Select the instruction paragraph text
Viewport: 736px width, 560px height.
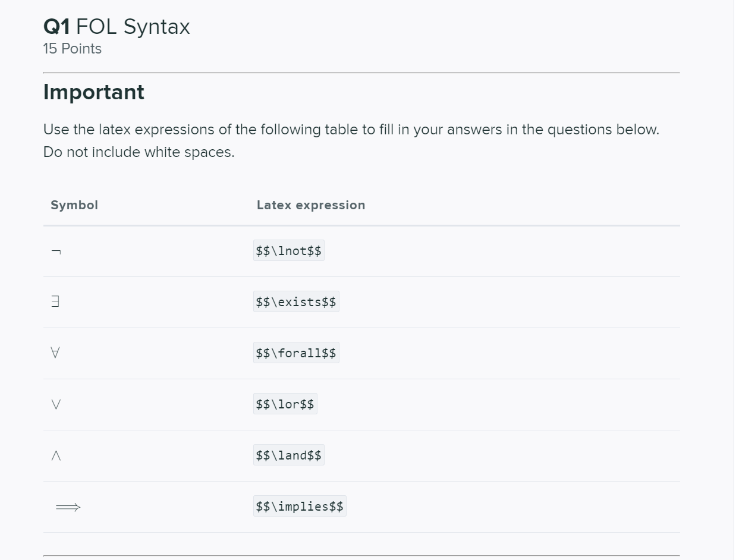[351, 140]
